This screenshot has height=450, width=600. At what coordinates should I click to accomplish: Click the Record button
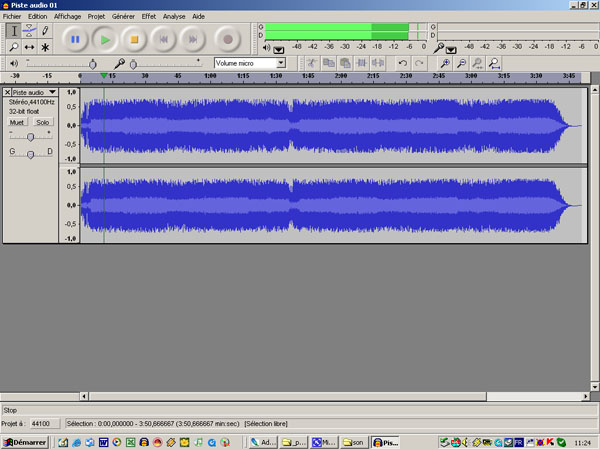point(227,40)
